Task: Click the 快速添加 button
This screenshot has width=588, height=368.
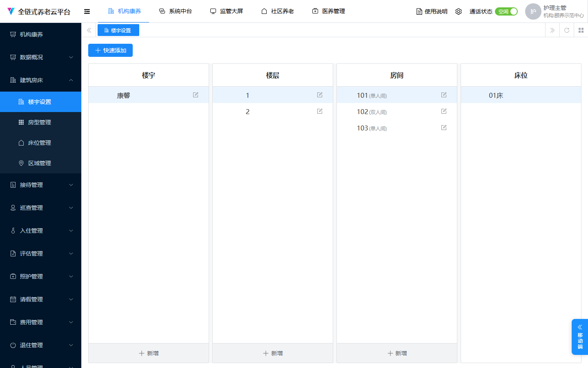Action: point(110,50)
